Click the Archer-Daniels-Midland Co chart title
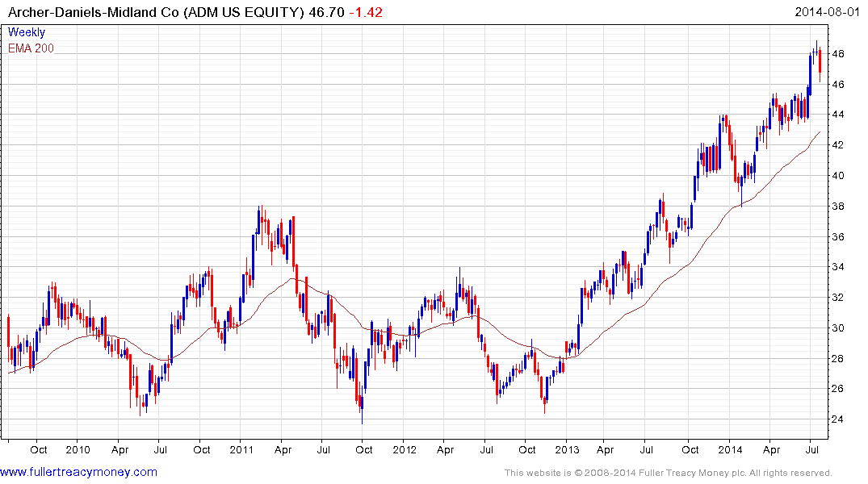Image resolution: width=868 pixels, height=484 pixels. point(156,12)
